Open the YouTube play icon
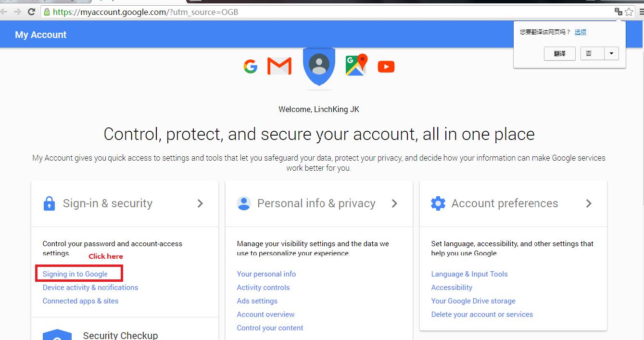The height and width of the screenshot is (340, 644). [x=386, y=66]
